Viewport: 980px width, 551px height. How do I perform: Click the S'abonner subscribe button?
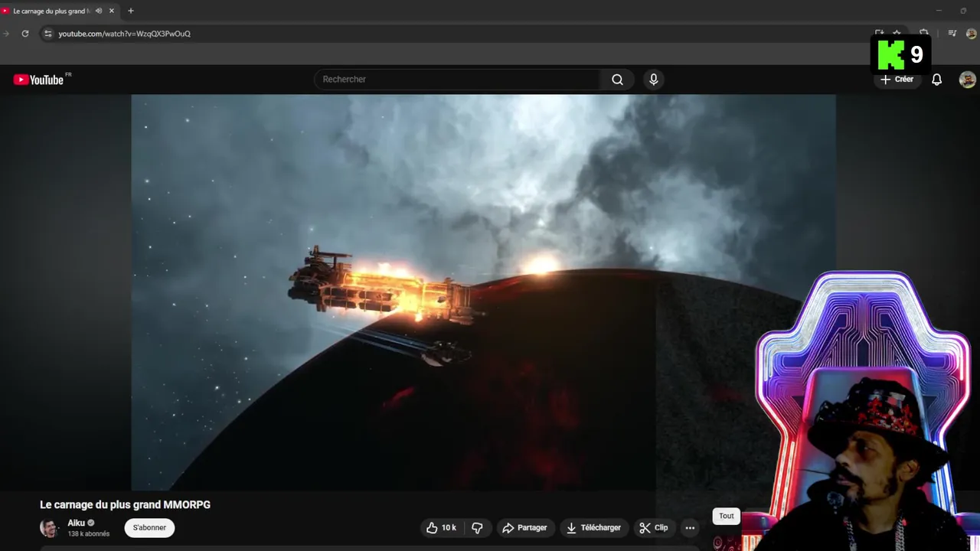pos(149,528)
